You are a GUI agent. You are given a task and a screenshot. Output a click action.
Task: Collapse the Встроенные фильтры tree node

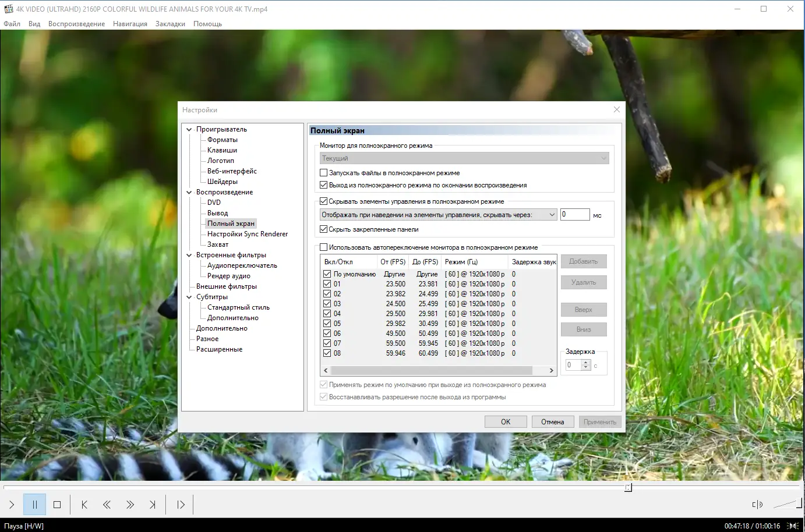pos(189,255)
